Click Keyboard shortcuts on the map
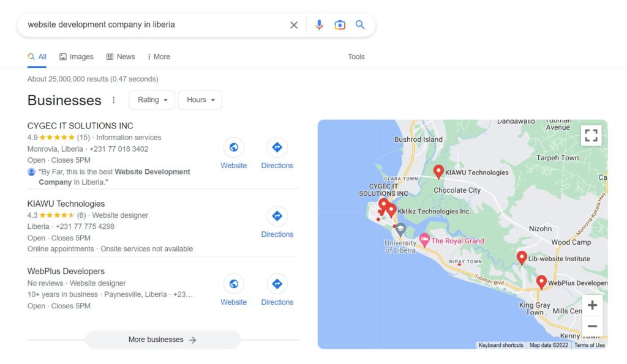 click(501, 345)
